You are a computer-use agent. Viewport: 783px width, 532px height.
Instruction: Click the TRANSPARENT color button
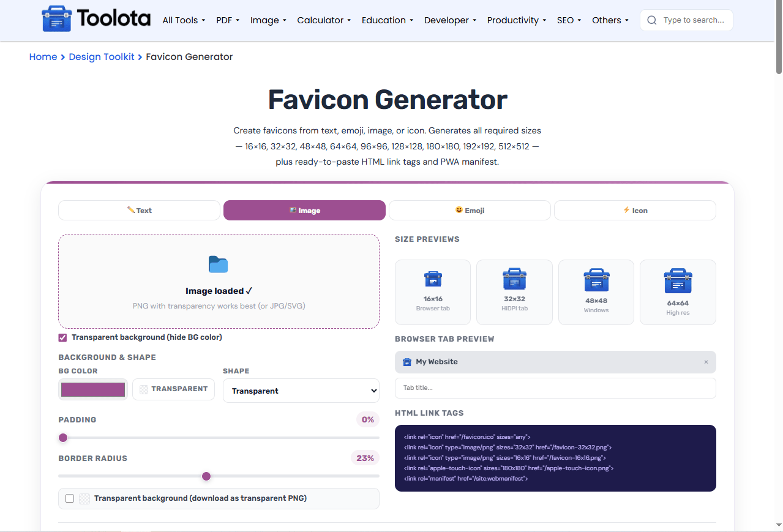coord(173,389)
